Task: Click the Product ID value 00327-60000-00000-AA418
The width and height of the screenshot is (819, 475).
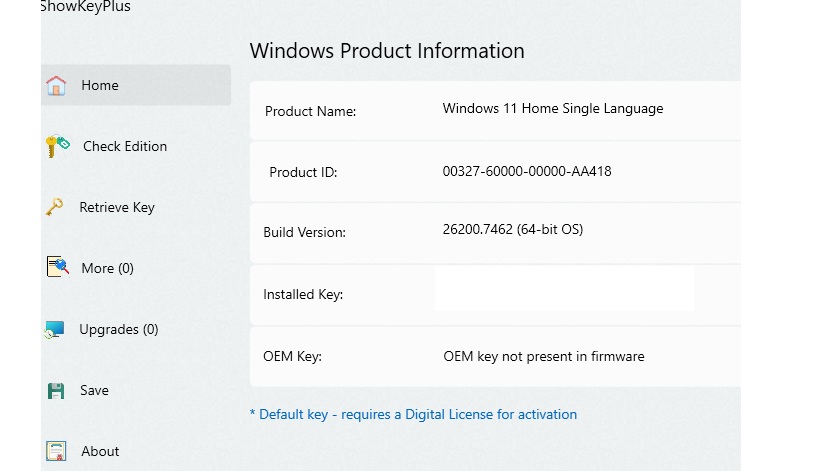Action: (x=526, y=171)
